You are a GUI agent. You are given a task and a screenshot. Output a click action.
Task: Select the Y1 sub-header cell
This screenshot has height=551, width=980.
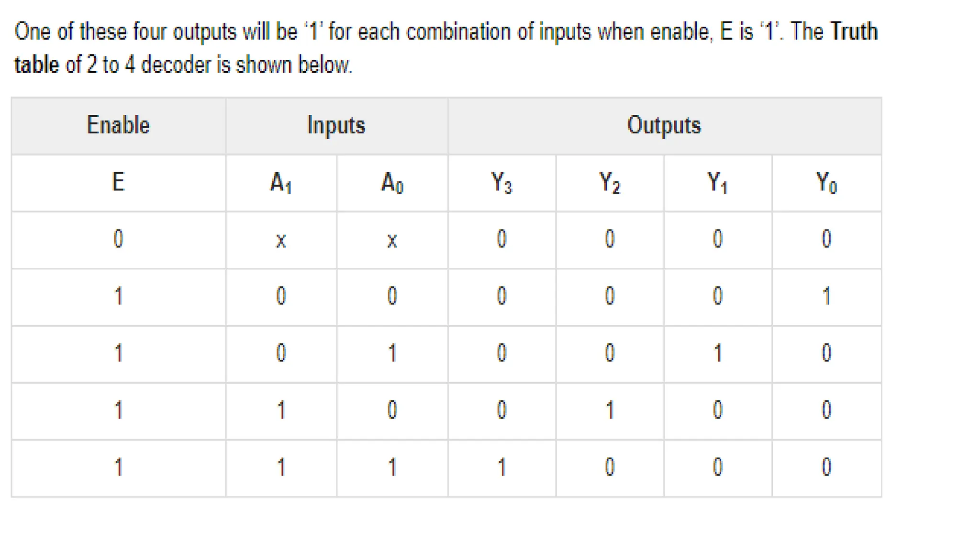pyautogui.click(x=717, y=183)
